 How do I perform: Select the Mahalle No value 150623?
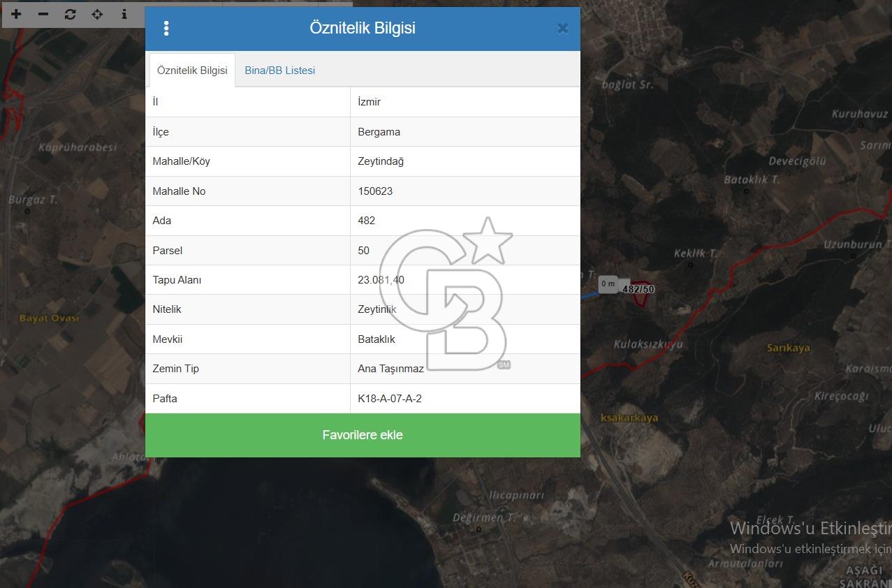click(375, 191)
